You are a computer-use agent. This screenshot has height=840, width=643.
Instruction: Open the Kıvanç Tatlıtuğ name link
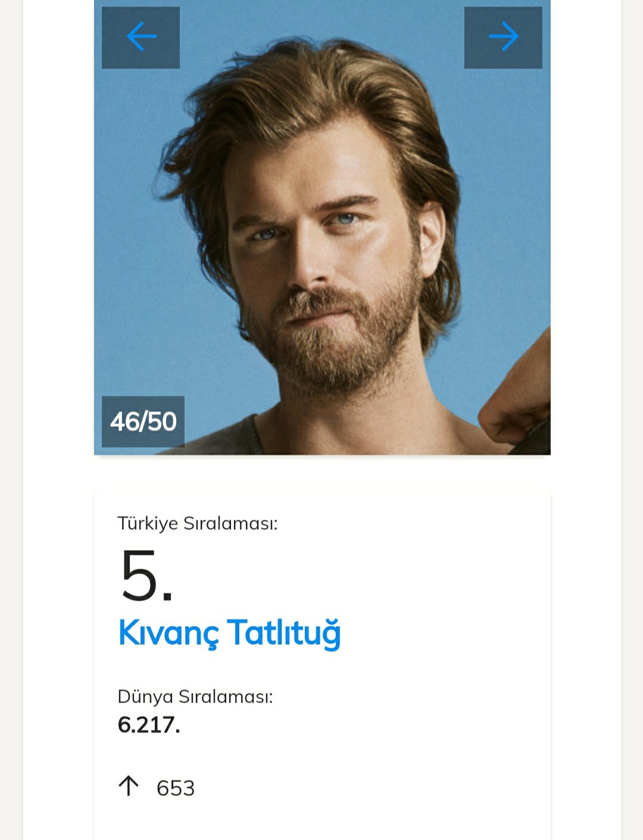point(229,633)
